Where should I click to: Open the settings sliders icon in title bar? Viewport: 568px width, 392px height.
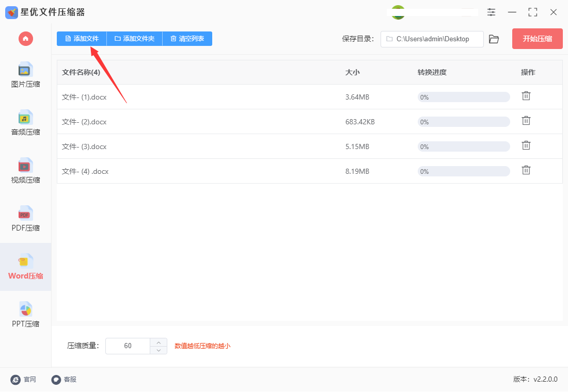point(491,12)
